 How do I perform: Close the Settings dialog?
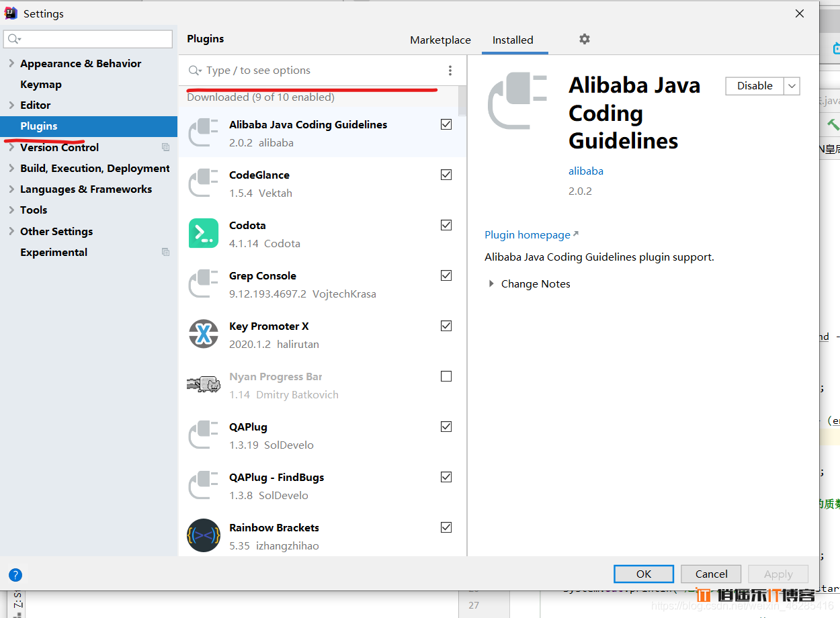coord(800,13)
